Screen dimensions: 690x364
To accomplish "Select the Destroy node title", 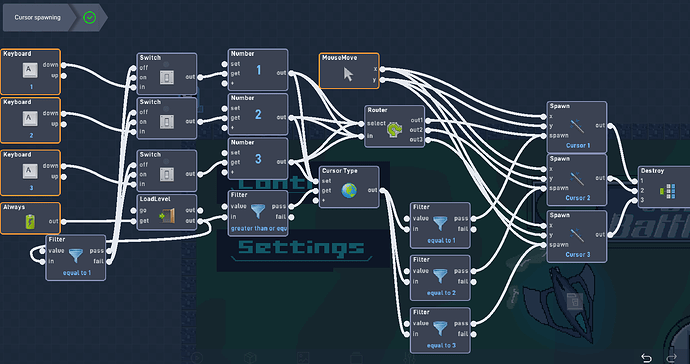I will [652, 171].
